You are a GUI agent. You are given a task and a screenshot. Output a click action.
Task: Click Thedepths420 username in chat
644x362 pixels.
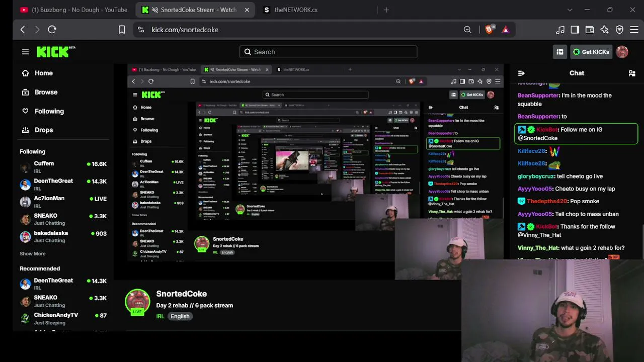[x=547, y=202]
